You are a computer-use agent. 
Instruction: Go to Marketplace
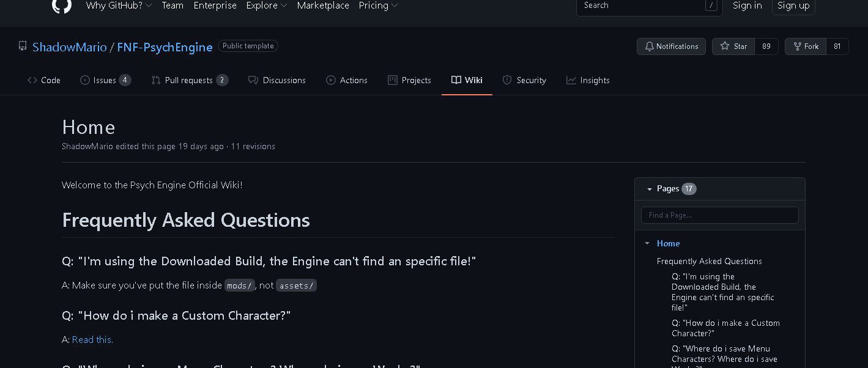[x=323, y=6]
